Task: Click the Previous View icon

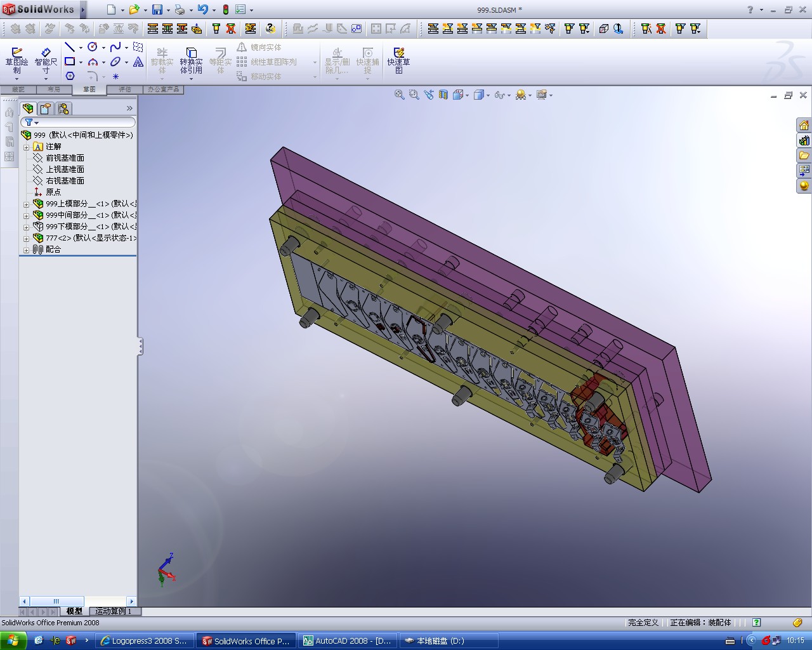Action: click(429, 95)
